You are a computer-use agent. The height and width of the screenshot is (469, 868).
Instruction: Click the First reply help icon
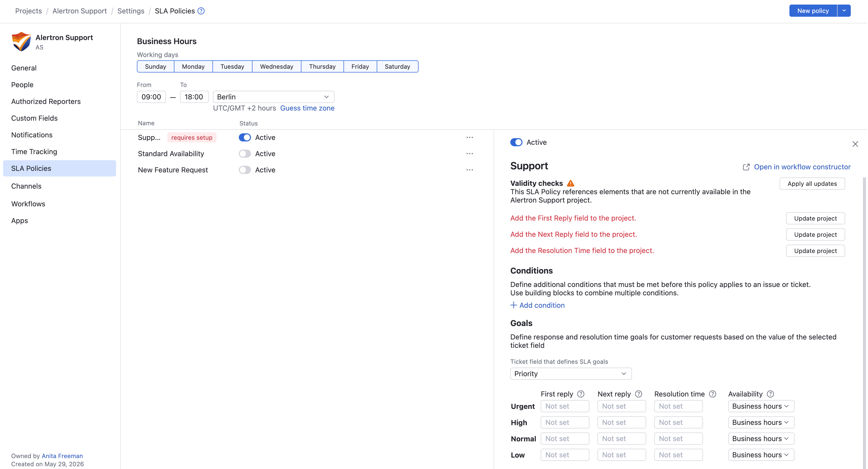pyautogui.click(x=581, y=394)
